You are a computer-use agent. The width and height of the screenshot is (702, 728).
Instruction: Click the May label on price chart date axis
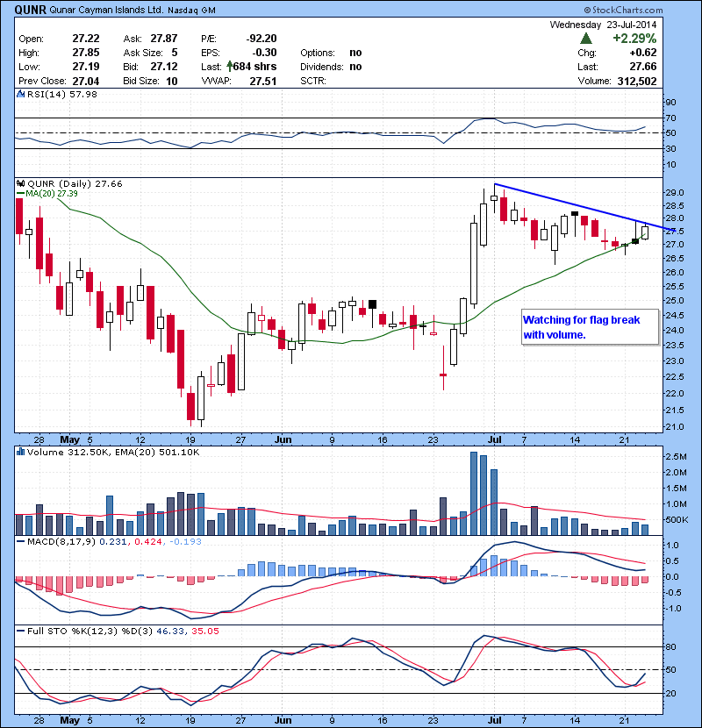[x=69, y=439]
